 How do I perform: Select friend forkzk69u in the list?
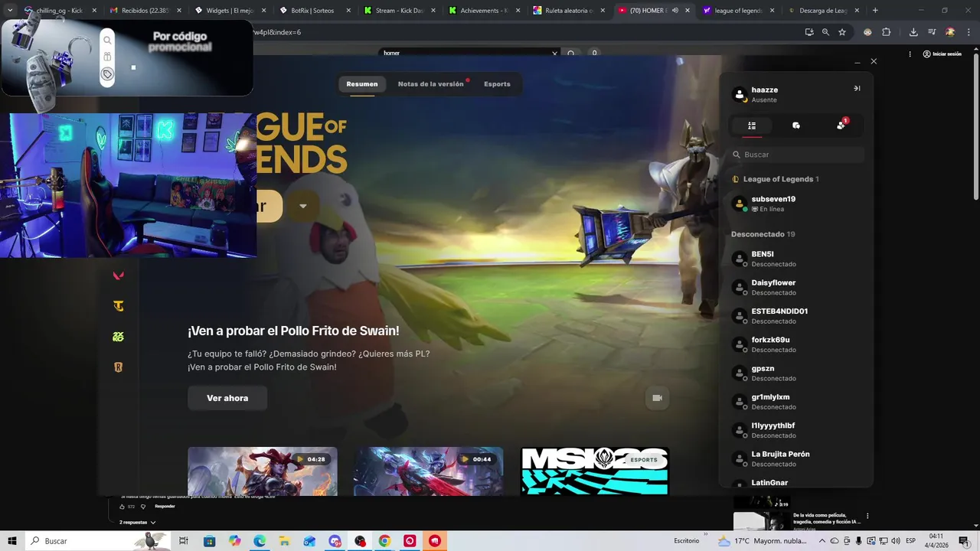pos(796,344)
